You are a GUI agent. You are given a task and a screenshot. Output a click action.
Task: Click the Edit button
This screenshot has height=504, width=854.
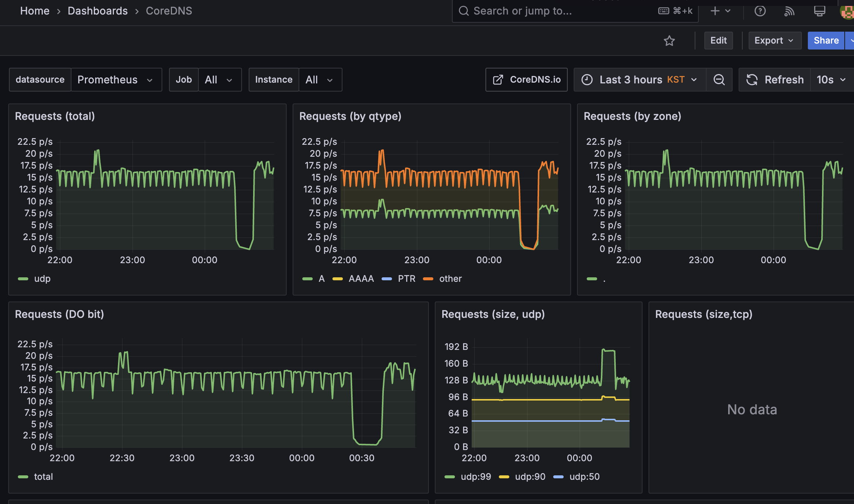tap(718, 41)
